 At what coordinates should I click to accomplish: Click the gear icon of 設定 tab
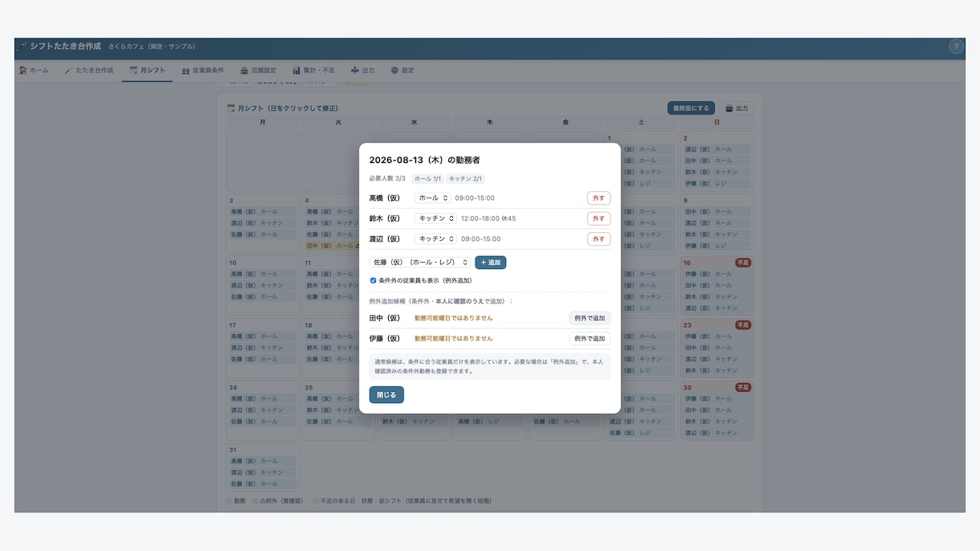pos(394,71)
